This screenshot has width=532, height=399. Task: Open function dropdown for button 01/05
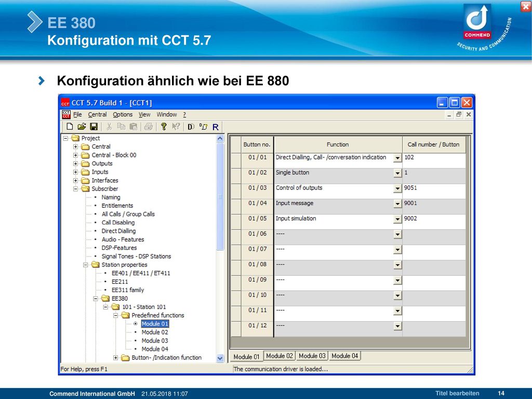(x=397, y=219)
